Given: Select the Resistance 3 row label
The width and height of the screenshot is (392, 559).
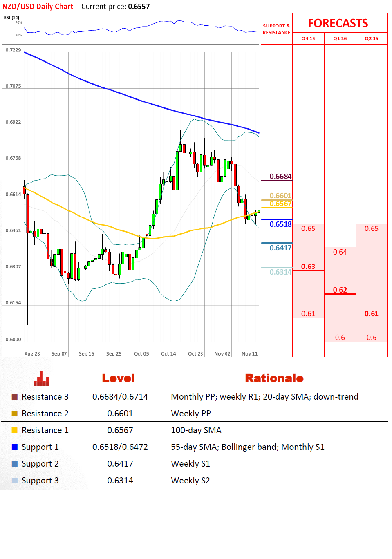Looking at the screenshot, I should coord(45,397).
